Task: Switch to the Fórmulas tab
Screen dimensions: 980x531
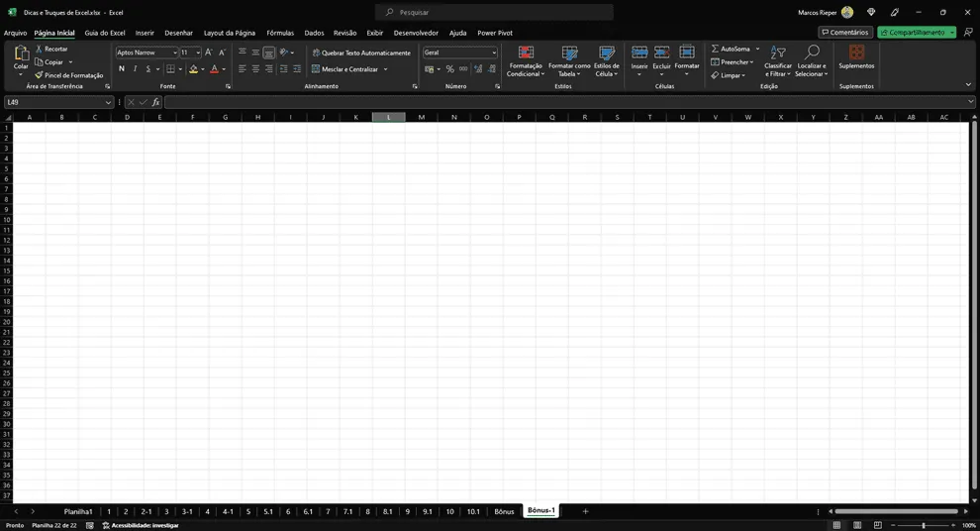Action: pyautogui.click(x=280, y=33)
